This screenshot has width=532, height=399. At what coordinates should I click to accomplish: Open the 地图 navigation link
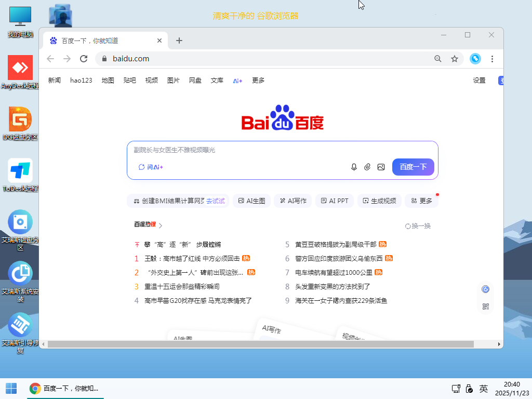point(108,81)
